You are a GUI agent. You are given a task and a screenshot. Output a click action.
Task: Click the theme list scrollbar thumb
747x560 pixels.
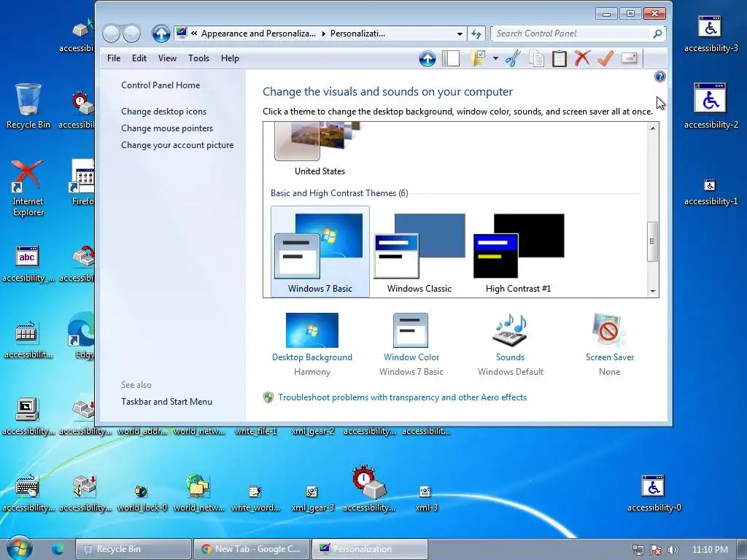pyautogui.click(x=653, y=242)
